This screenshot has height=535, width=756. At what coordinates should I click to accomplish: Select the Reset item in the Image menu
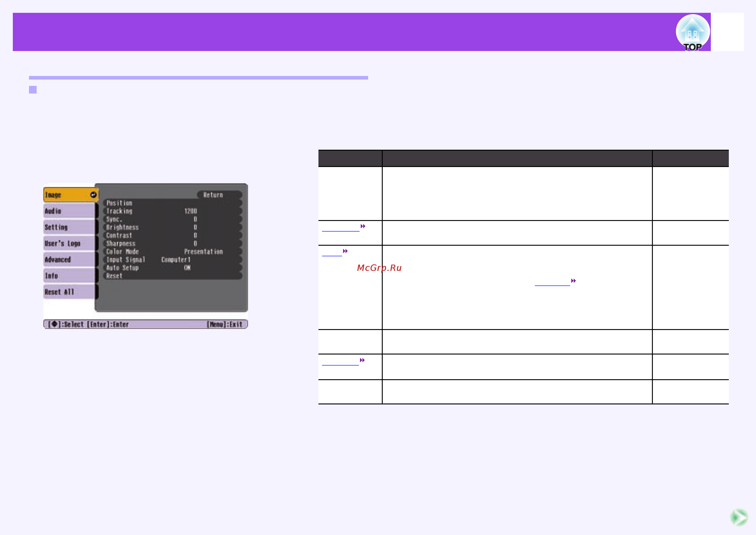click(x=173, y=276)
